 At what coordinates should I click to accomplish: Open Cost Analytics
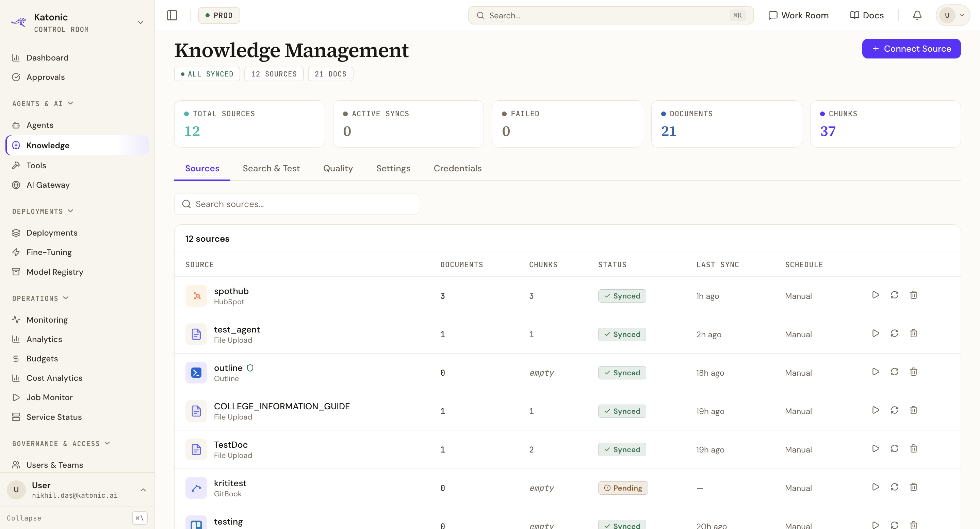(x=77, y=378)
